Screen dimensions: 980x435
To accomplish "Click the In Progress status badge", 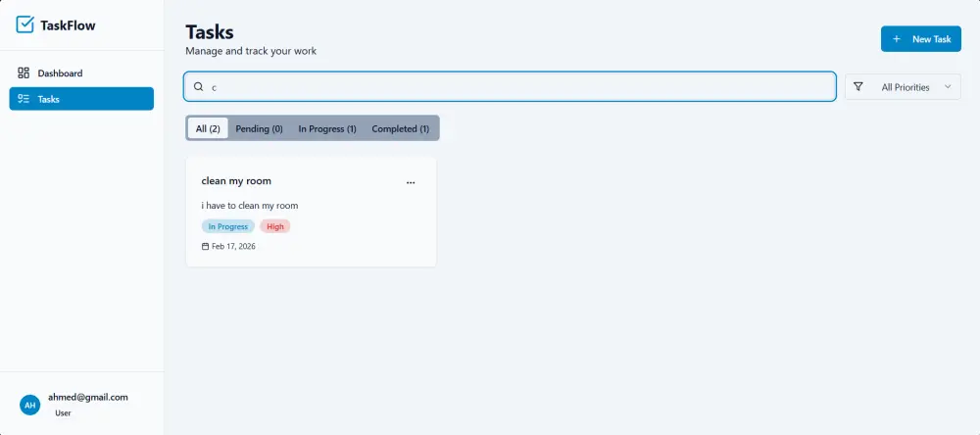I will 228,226.
